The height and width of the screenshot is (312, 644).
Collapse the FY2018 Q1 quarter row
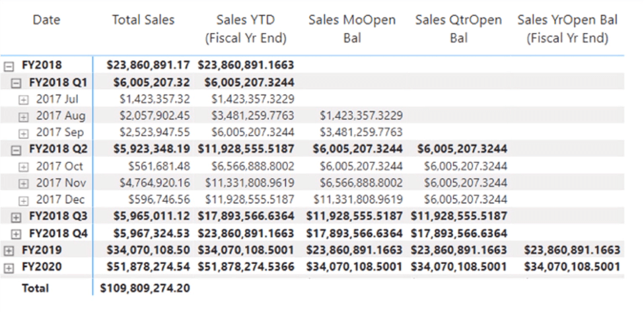pos(17,82)
